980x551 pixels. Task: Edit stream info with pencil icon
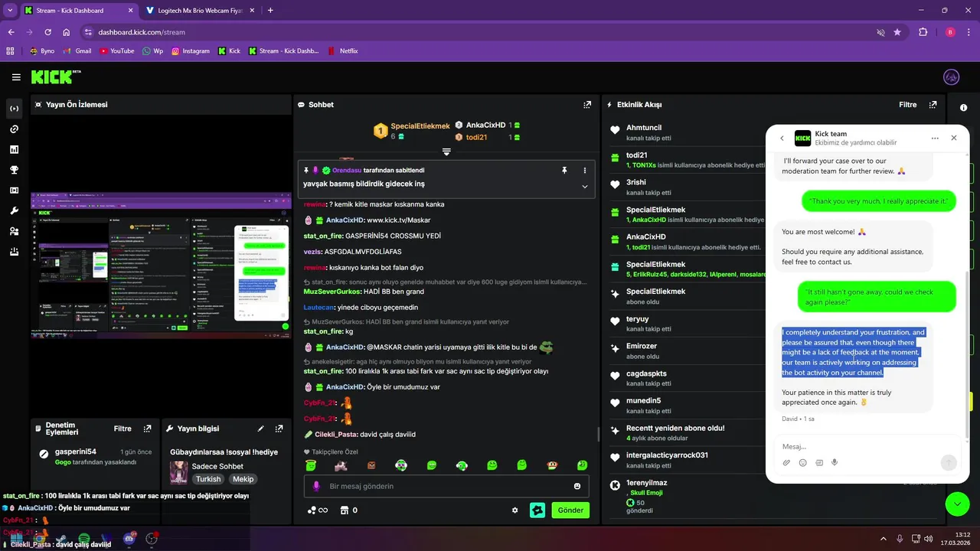[261, 429]
